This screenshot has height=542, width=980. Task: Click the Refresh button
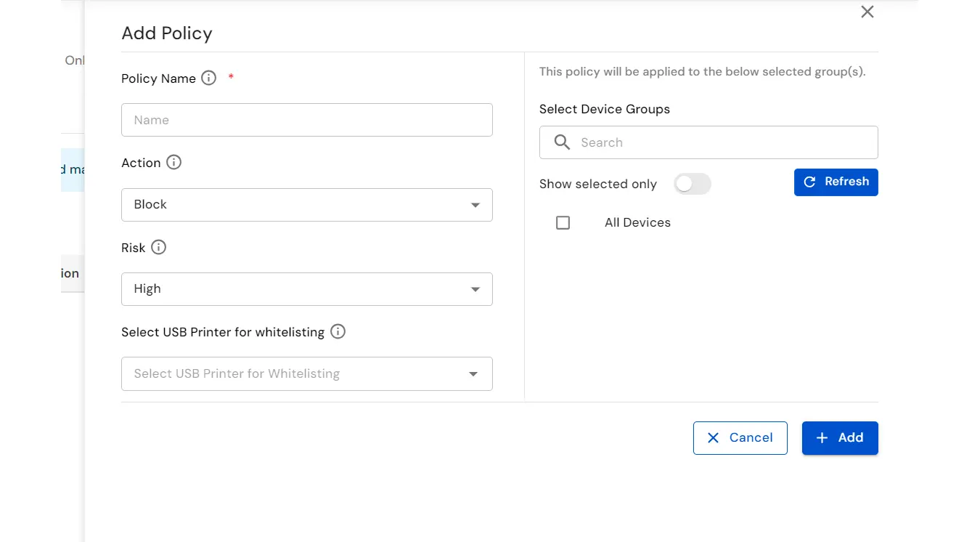836,182
